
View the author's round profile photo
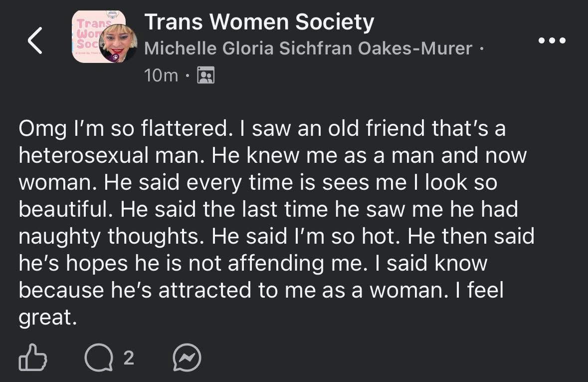click(x=118, y=43)
